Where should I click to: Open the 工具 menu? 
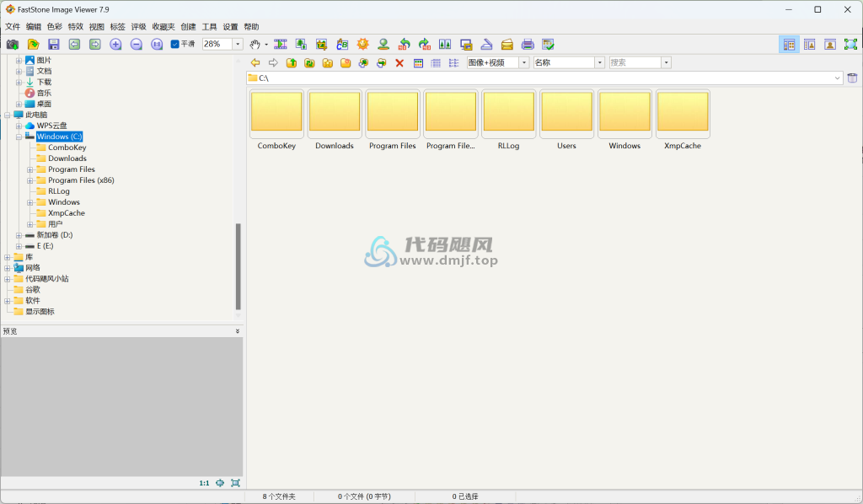(209, 26)
